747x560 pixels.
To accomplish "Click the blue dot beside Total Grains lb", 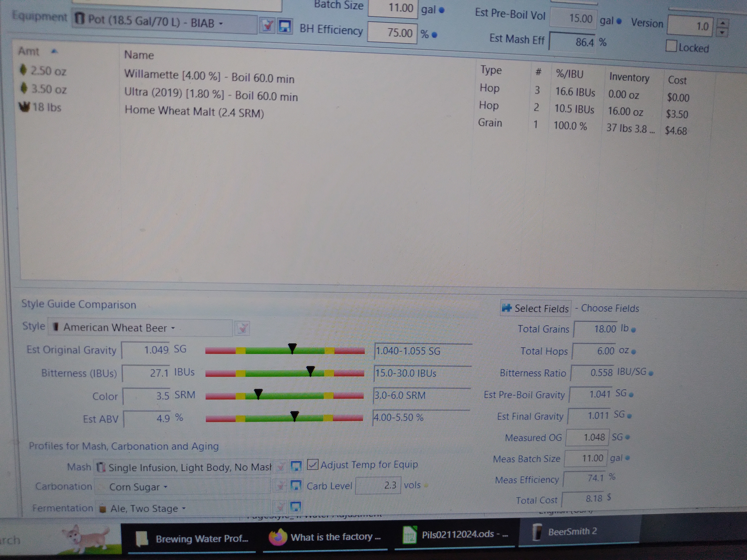I will pyautogui.click(x=634, y=330).
